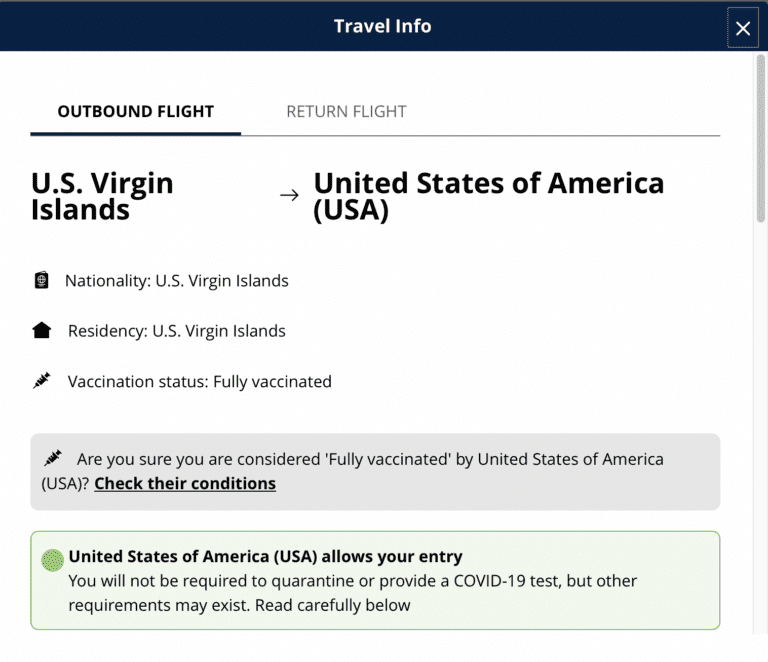The width and height of the screenshot is (768, 662).
Task: Click the vertical scrollbar thumb
Action: [761, 138]
